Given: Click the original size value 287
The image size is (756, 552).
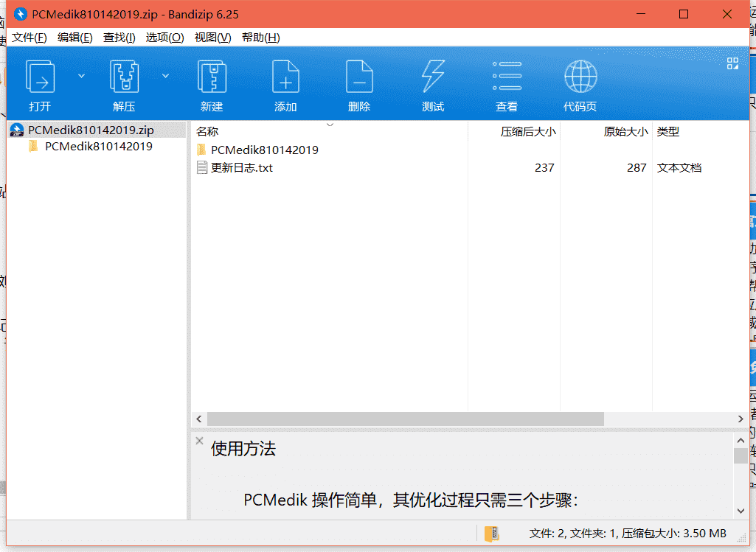Looking at the screenshot, I should coord(637,167).
